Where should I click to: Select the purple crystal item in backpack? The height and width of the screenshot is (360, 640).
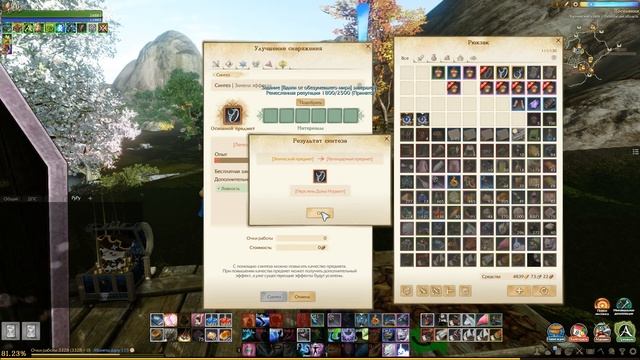tap(534, 104)
